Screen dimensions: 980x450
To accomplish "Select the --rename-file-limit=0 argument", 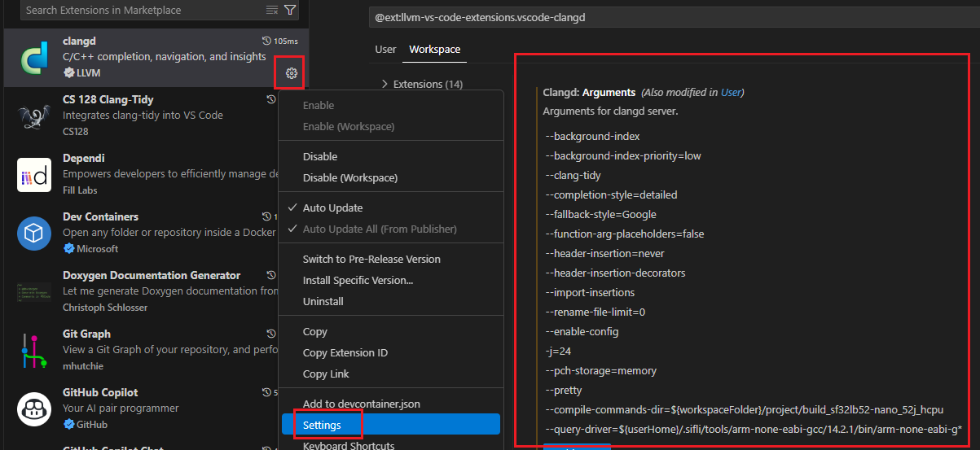I will [x=595, y=312].
